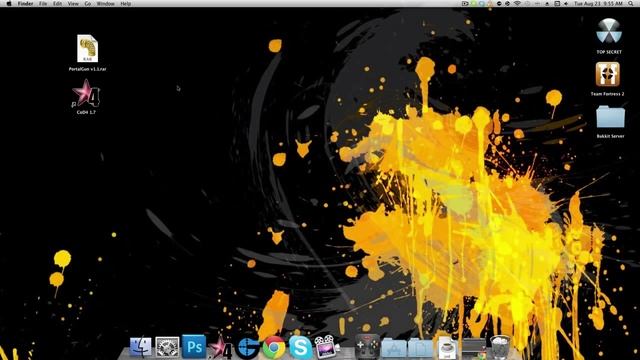The image size is (640, 360).
Task: Open the Window menu
Action: point(105,4)
